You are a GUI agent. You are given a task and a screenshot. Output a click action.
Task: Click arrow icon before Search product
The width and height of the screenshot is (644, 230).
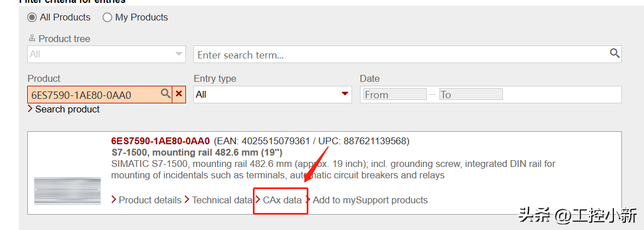point(30,109)
